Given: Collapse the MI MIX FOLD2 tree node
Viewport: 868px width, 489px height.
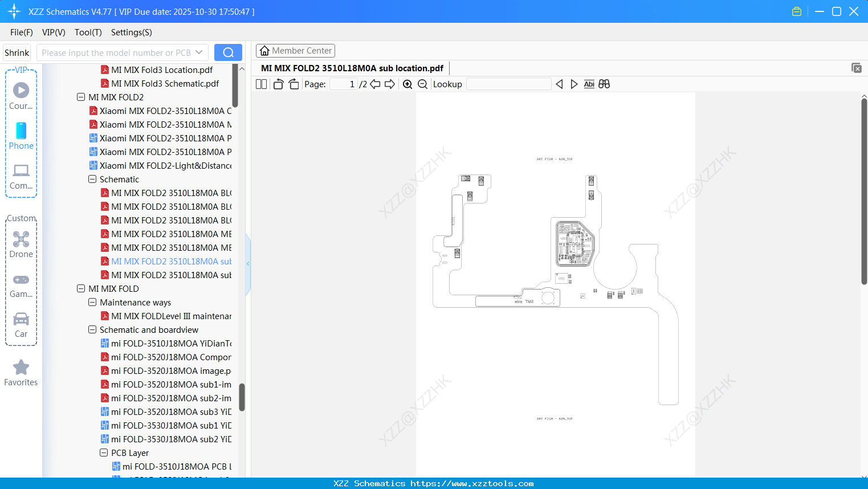Looking at the screenshot, I should (x=81, y=97).
